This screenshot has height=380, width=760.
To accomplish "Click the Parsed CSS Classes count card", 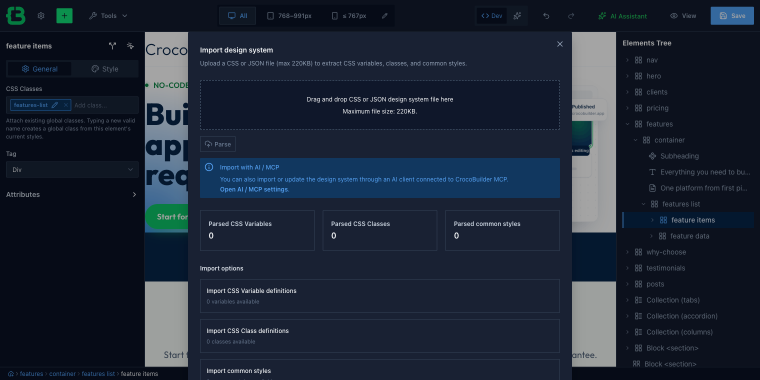I will pyautogui.click(x=380, y=230).
